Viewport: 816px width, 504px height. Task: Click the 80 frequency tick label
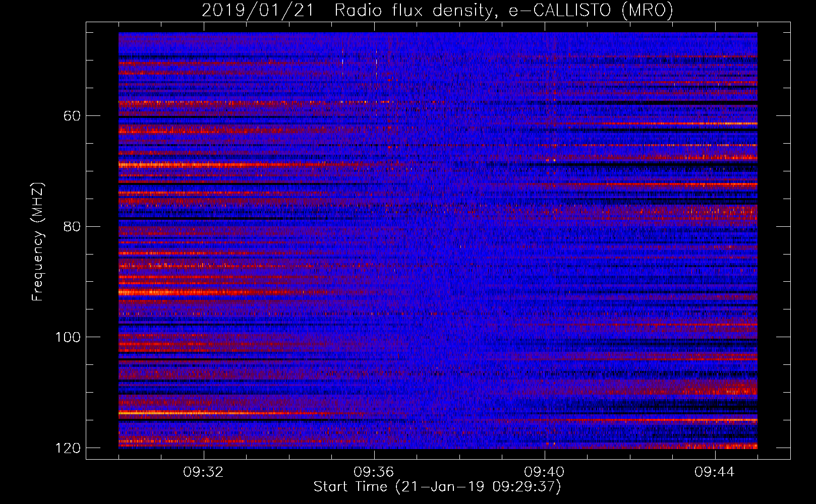point(72,226)
